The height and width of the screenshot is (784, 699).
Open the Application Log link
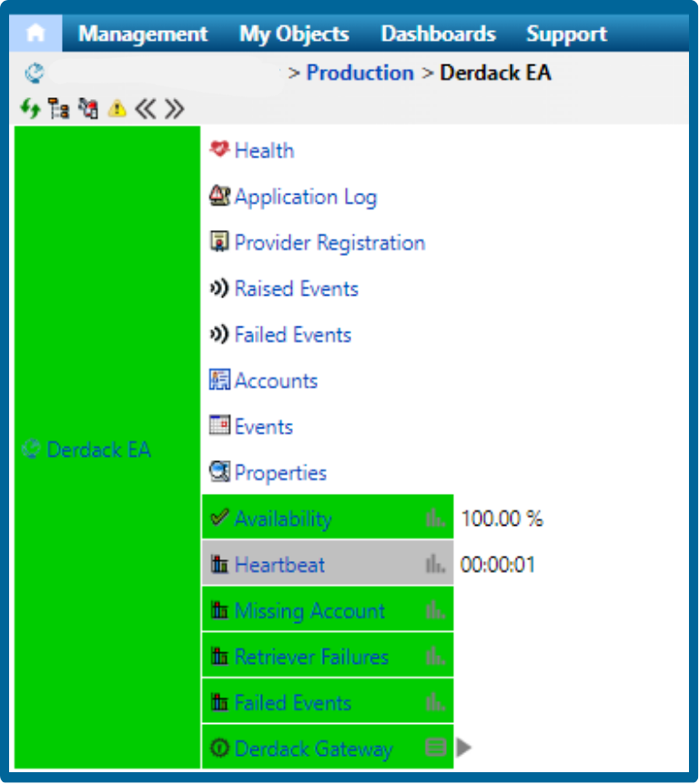coord(305,196)
